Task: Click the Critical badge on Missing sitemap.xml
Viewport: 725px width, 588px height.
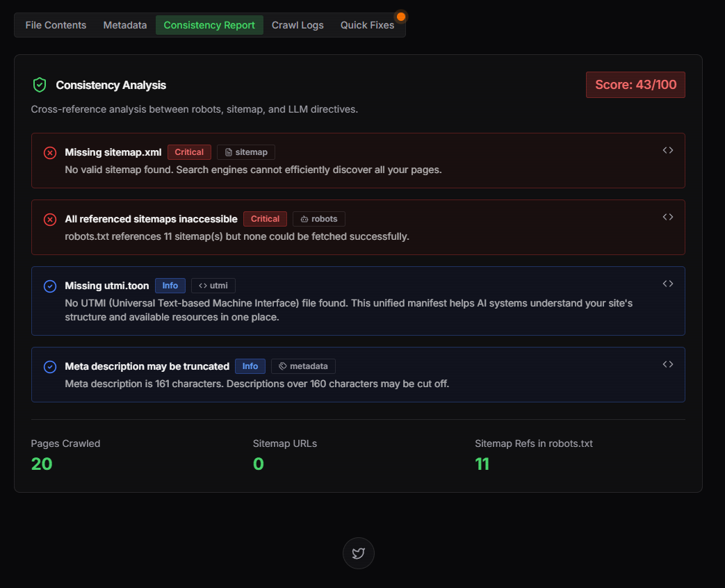Action: click(x=189, y=152)
